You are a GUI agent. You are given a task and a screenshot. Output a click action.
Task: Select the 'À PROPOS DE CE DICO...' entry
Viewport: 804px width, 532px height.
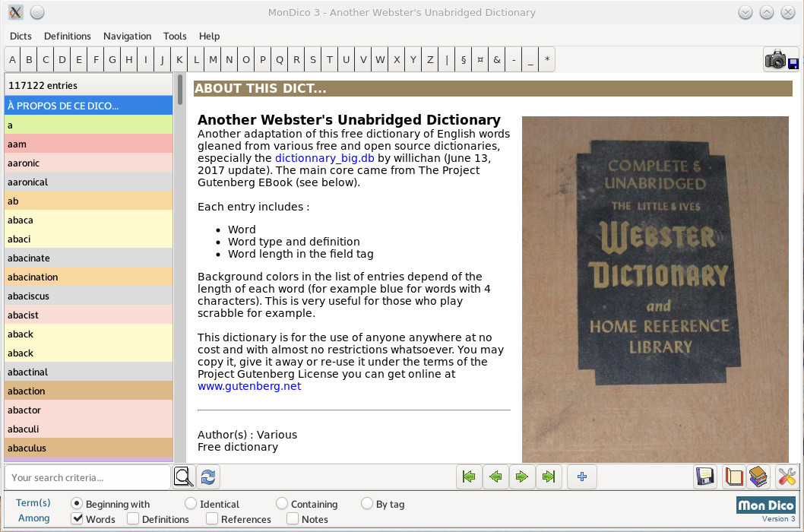pyautogui.click(x=89, y=106)
